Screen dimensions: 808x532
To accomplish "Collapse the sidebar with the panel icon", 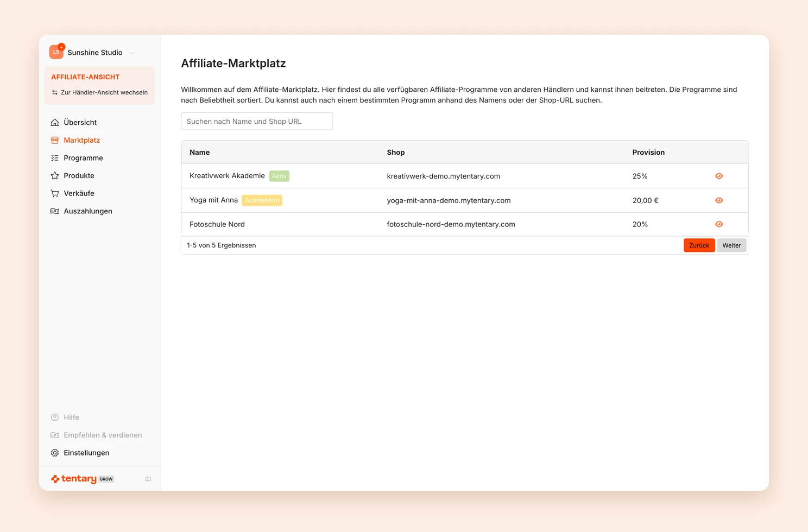I will [148, 479].
